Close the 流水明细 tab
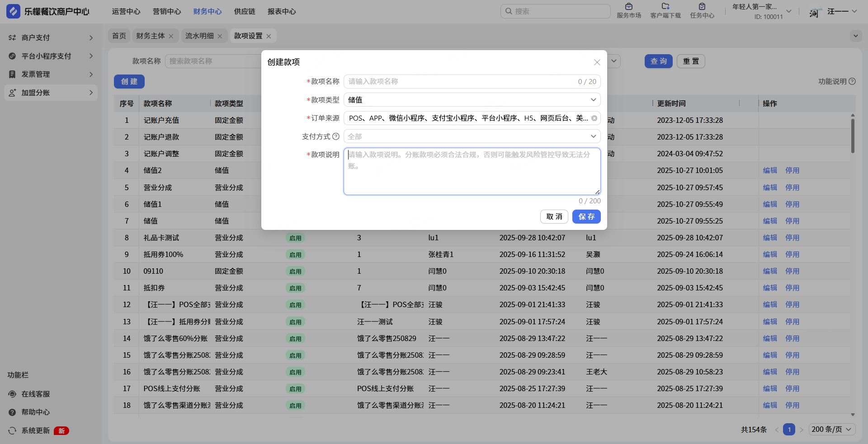This screenshot has height=444, width=868. pyautogui.click(x=220, y=36)
